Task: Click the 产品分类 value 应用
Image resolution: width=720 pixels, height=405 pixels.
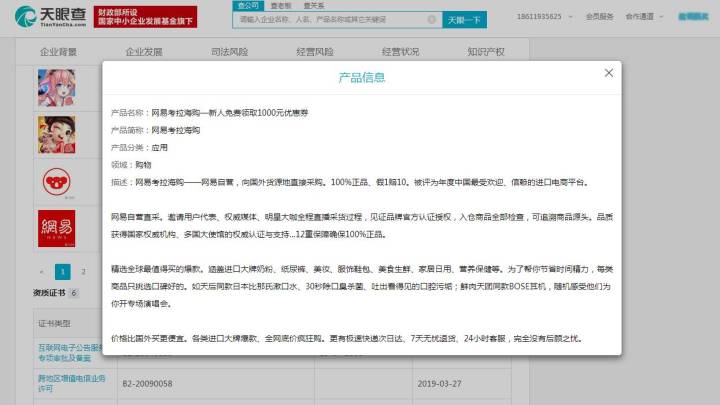Action: (159, 148)
